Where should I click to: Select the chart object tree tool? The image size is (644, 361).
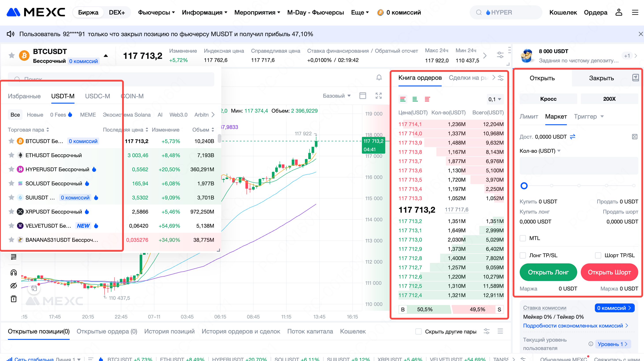click(x=13, y=257)
